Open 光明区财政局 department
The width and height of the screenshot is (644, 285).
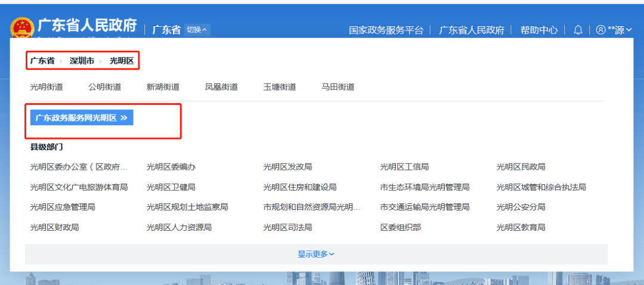pyautogui.click(x=55, y=227)
